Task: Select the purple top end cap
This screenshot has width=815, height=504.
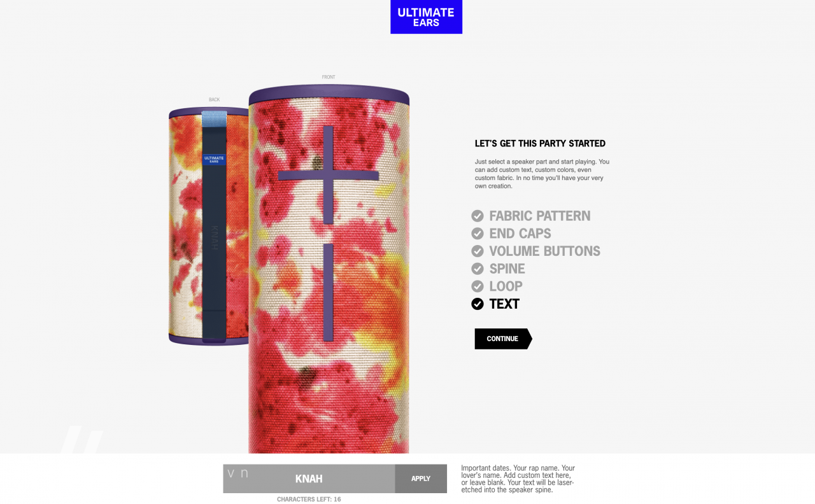Action: pyautogui.click(x=329, y=96)
